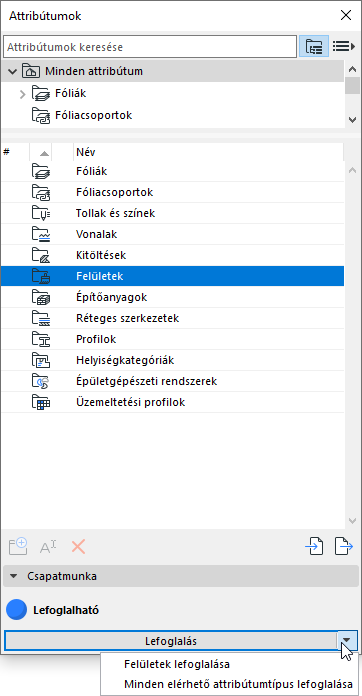Click the tree scrollbar down arrow
This screenshot has width=362, height=696.
(352, 119)
